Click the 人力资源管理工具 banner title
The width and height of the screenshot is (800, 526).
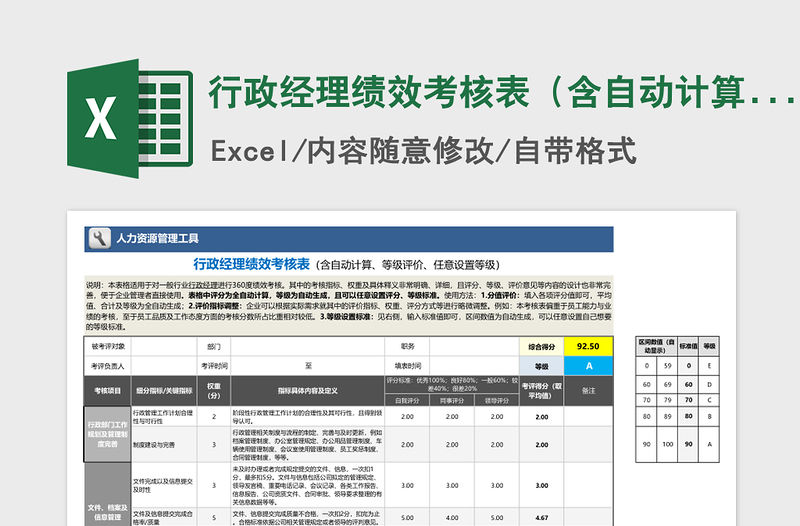tap(157, 238)
